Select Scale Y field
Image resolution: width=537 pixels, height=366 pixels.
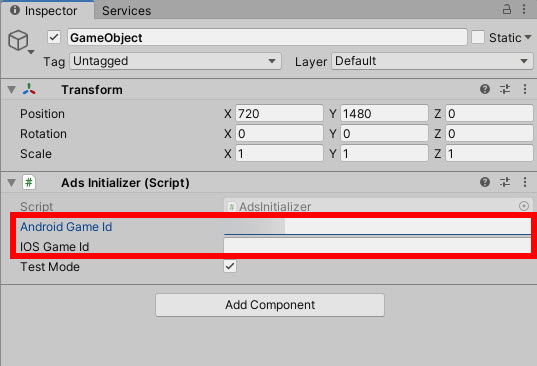click(384, 153)
